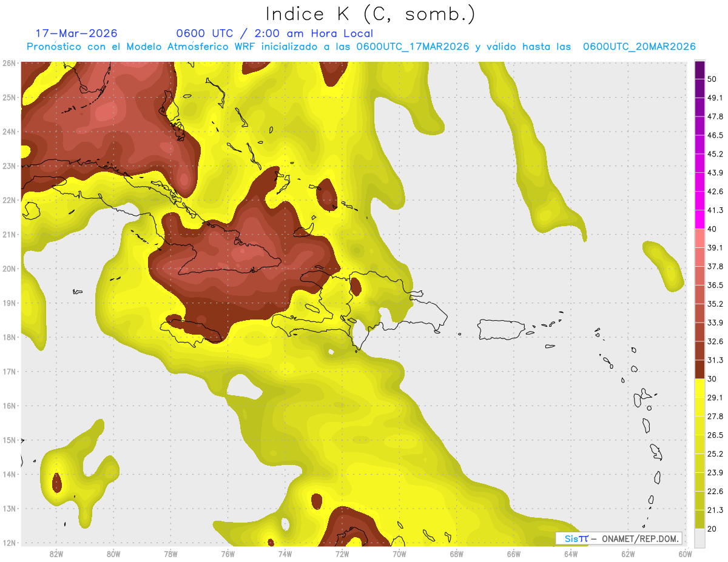Click the "78W" longitude label
Screen dimensions: 728x562
(x=170, y=554)
